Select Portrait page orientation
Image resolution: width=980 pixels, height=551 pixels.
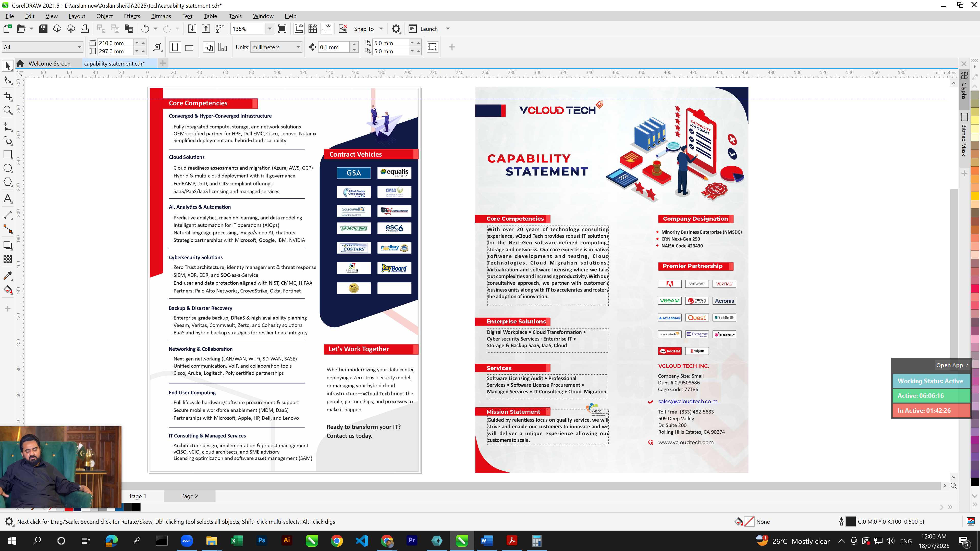pos(175,47)
